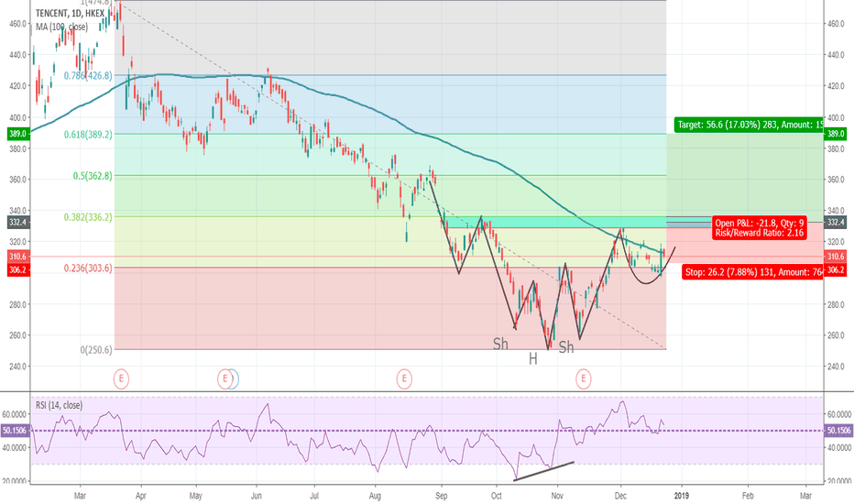The height and width of the screenshot is (504, 854).
Task: Click the Open P&L Risk/Reward Ratio label
Action: 760,228
